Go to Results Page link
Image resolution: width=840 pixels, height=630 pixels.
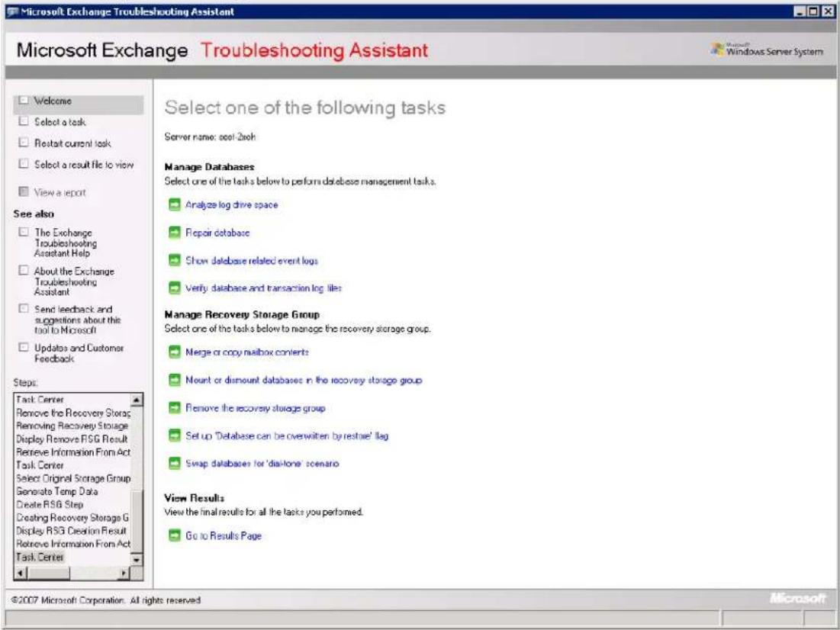tap(224, 535)
